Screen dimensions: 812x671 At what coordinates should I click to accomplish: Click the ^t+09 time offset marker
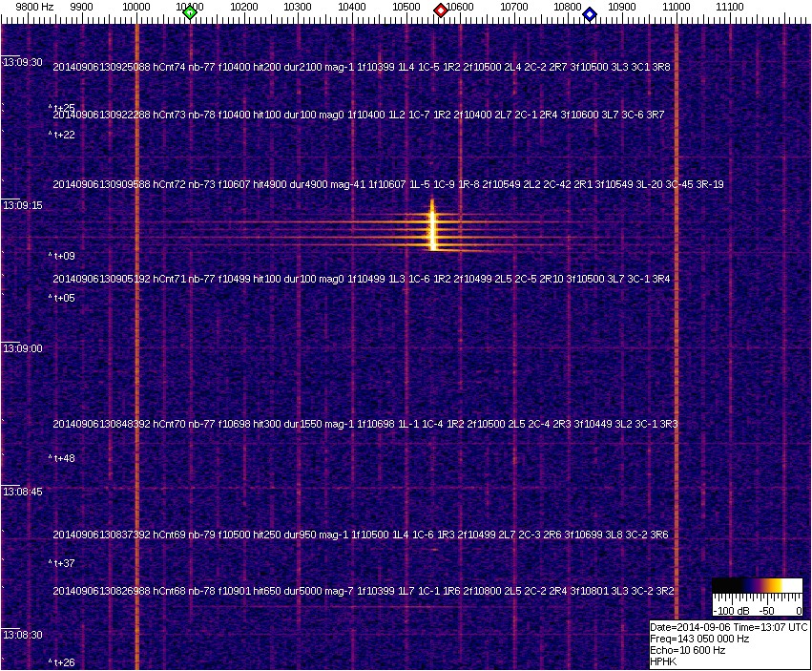(x=62, y=256)
